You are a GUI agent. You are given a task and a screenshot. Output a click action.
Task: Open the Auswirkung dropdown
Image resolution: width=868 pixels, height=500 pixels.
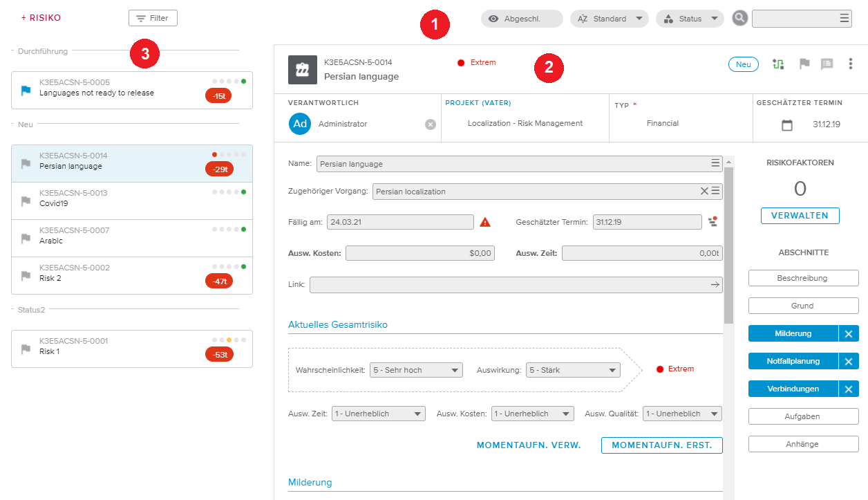click(573, 370)
